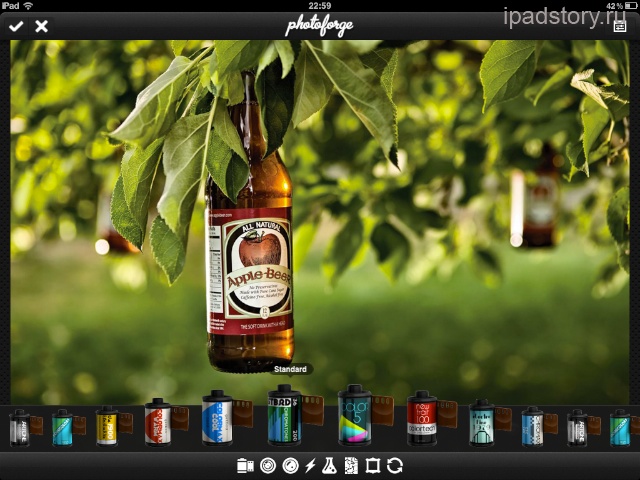Select the texture page icon
640x480 pixels.
351,466
